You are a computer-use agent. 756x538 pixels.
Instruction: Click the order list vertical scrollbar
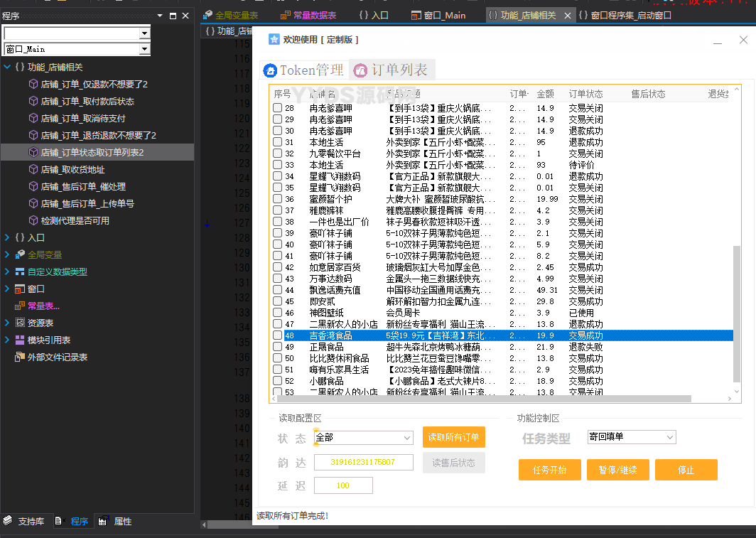point(736,320)
